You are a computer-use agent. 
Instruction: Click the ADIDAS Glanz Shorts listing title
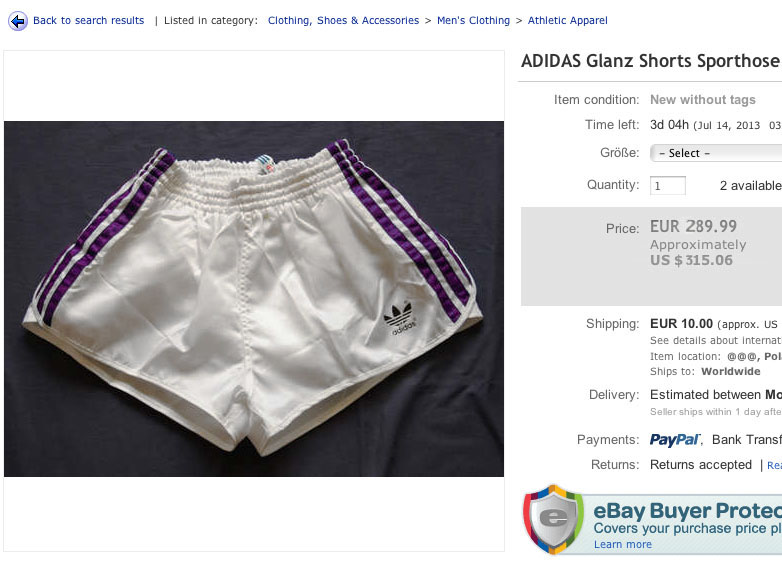pos(651,61)
